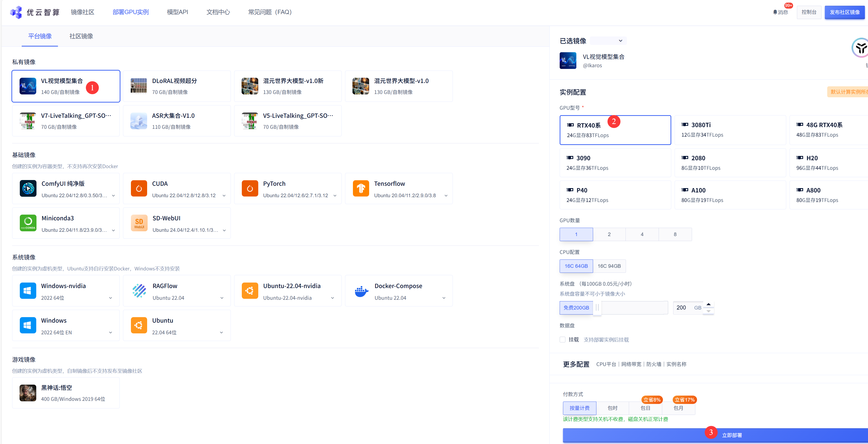Enable the 挂载 data disk checkbox
Screen dimensions: 868x444
tap(562, 340)
